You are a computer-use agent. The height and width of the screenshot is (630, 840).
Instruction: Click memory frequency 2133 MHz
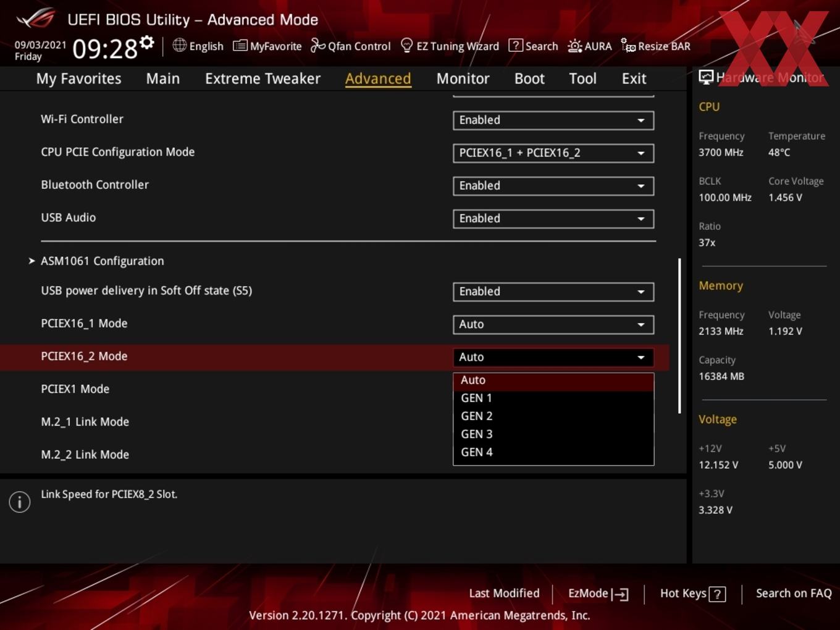click(721, 331)
